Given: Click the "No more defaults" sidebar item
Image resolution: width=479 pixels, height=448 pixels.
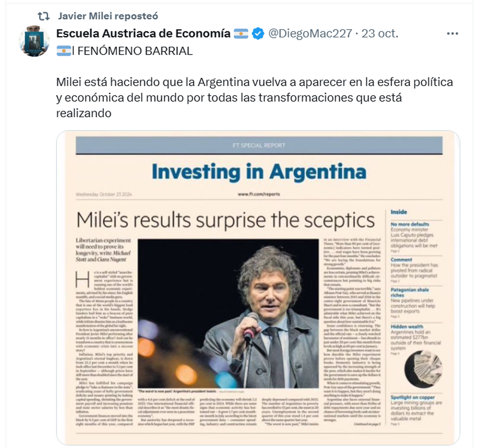Looking at the screenshot, I should (410, 224).
